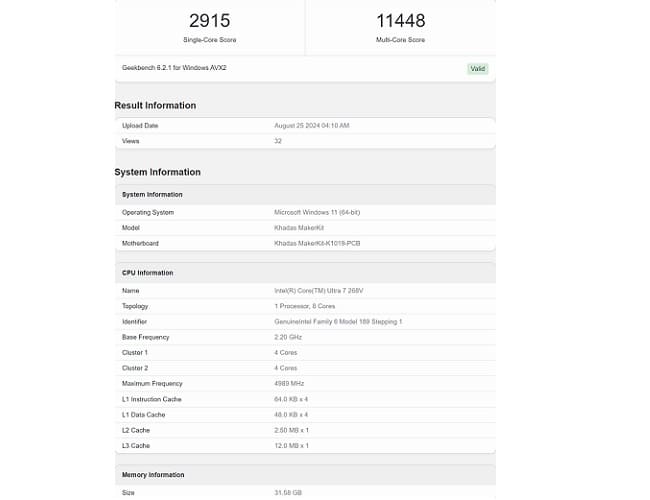Screen dimensions: 650x500
Task: Select 'Intel(R) Core(TM) Ultra 7 268V' value
Action: tap(319, 291)
